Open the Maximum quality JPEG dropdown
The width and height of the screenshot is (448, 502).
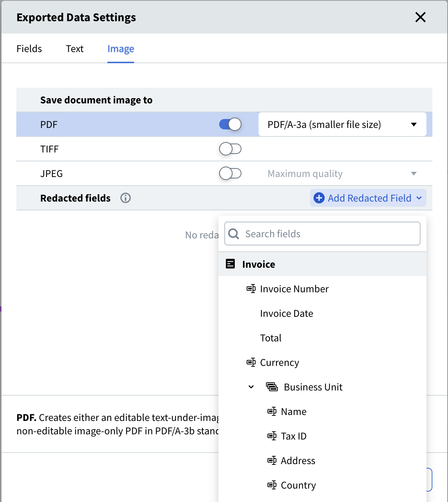pos(342,173)
